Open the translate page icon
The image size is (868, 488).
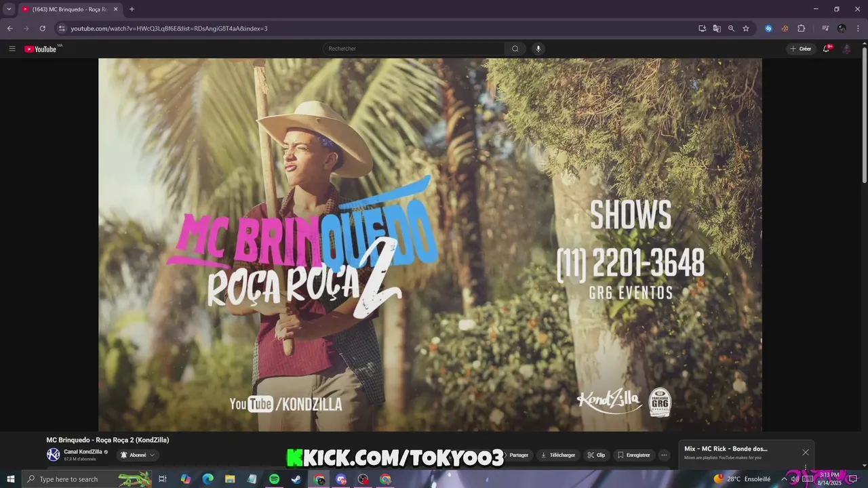pyautogui.click(x=717, y=28)
